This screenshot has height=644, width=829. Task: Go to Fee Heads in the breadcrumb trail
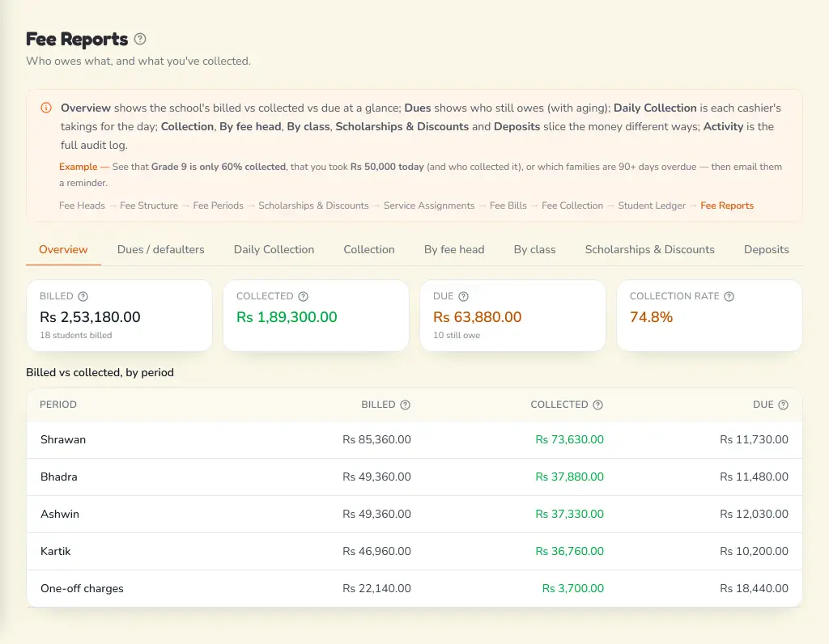(x=82, y=205)
